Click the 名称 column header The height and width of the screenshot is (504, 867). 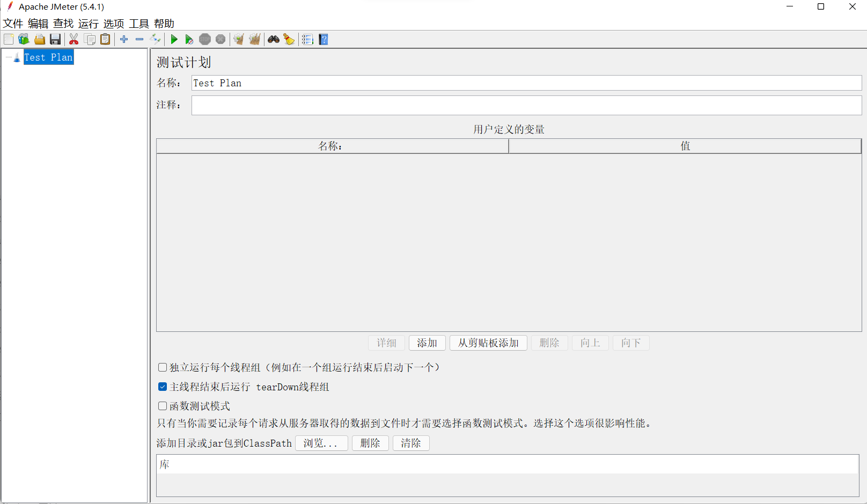333,146
